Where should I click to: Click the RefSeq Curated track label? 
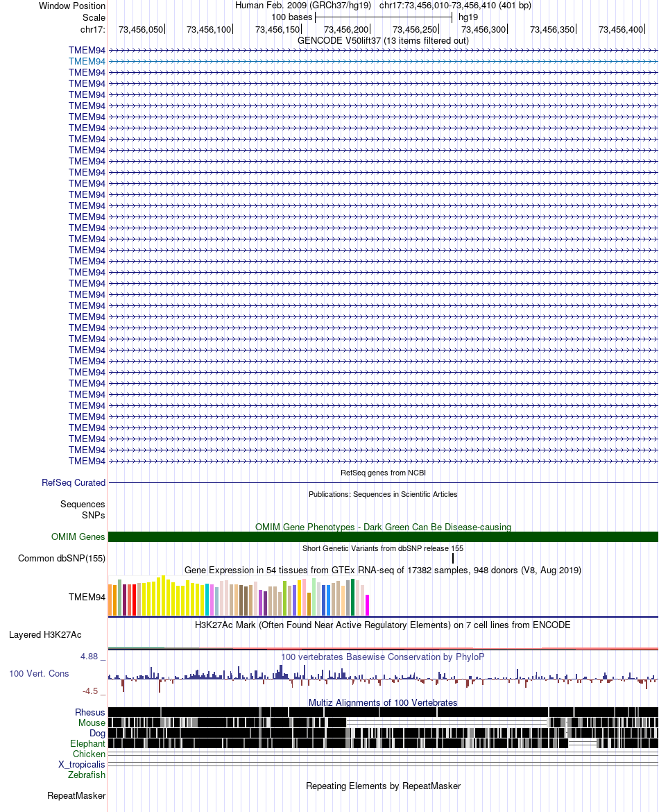tap(74, 482)
